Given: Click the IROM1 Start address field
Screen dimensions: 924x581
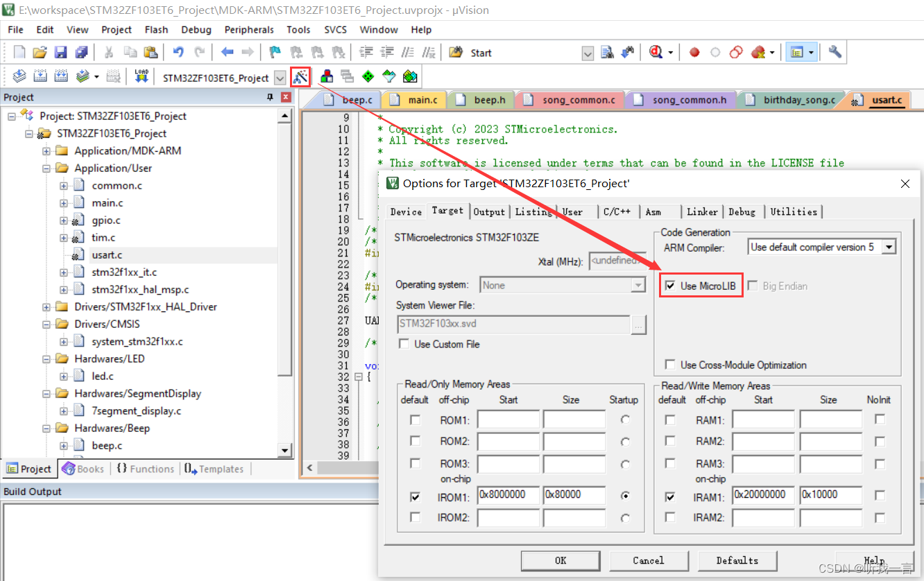Looking at the screenshot, I should (508, 495).
